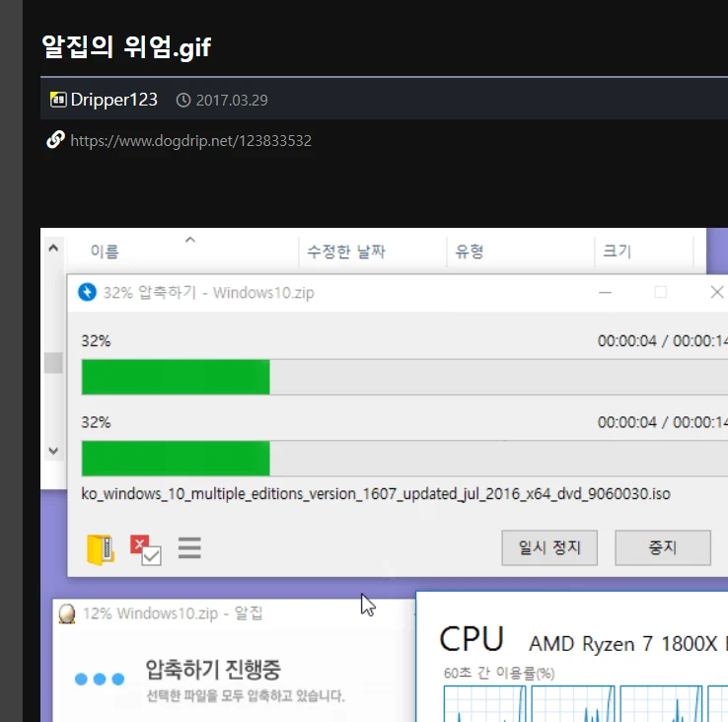Click the AMD Ryzen 7 1800X label
728x722 pixels.
point(623,644)
